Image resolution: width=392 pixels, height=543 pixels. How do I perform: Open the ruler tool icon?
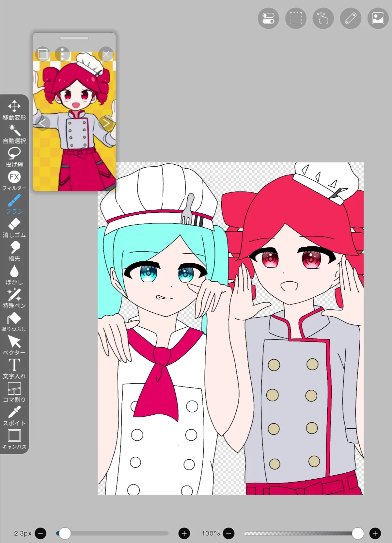pyautogui.click(x=351, y=18)
